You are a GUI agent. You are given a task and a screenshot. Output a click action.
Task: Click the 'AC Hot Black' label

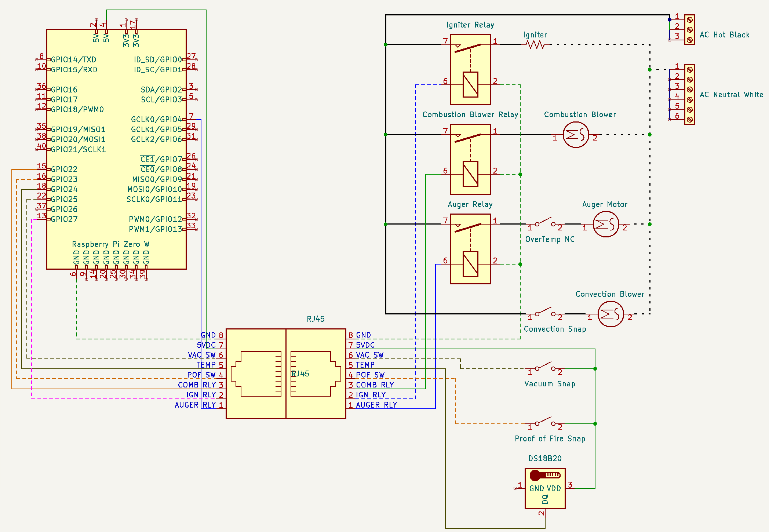click(x=725, y=35)
